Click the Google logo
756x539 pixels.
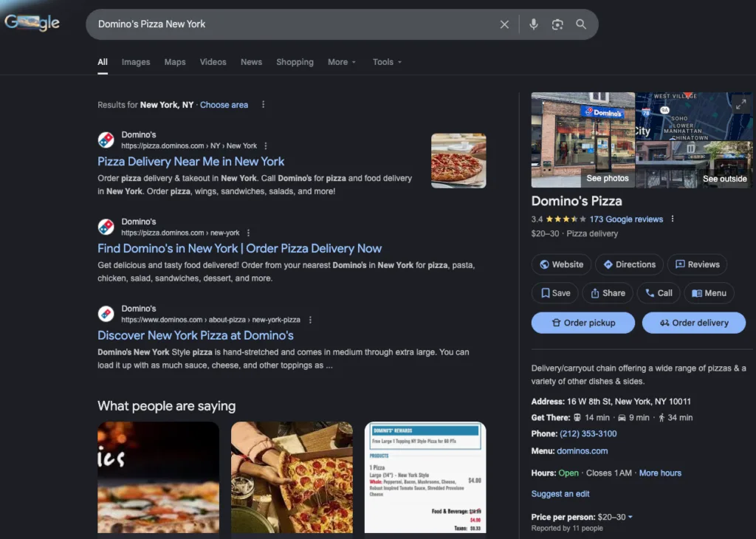31,22
